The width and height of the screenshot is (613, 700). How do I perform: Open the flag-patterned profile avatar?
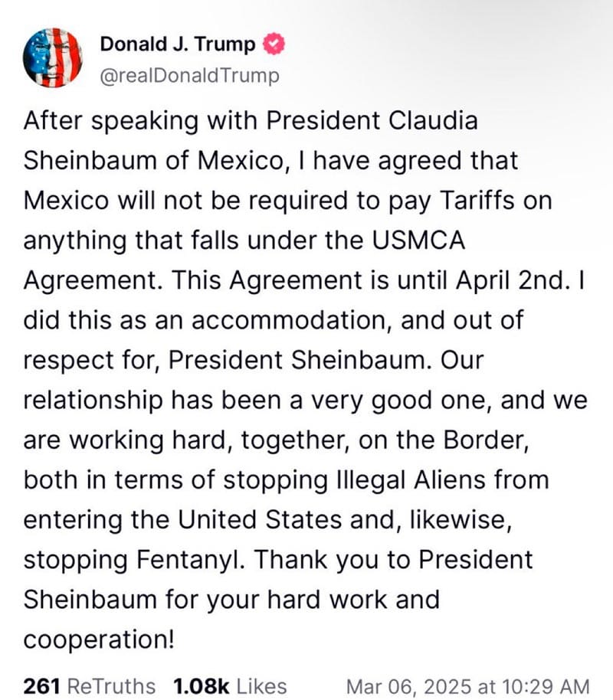pos(53,57)
